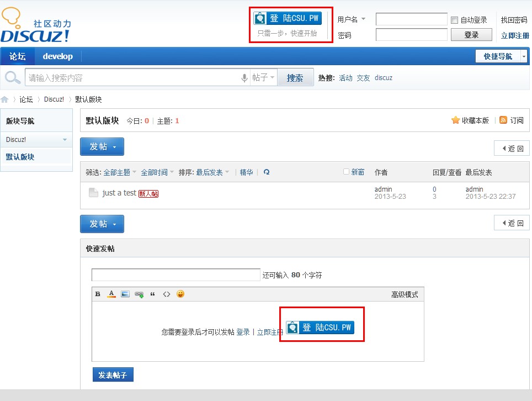Open the lower 发帖 dropdown button
This screenshot has width=532, height=401.
pos(102,224)
